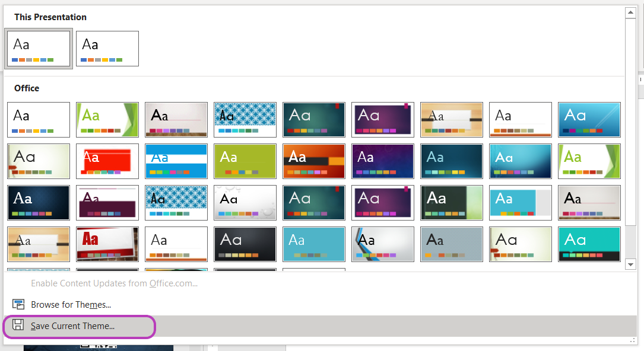This screenshot has width=644, height=351.
Task: Click the gallery scrollbar up arrow
Action: [x=630, y=12]
